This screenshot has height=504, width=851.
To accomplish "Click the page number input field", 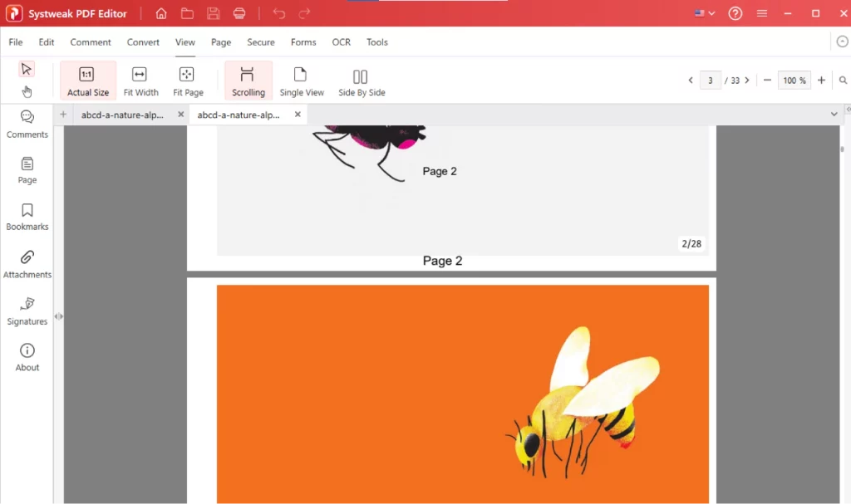I will point(710,81).
